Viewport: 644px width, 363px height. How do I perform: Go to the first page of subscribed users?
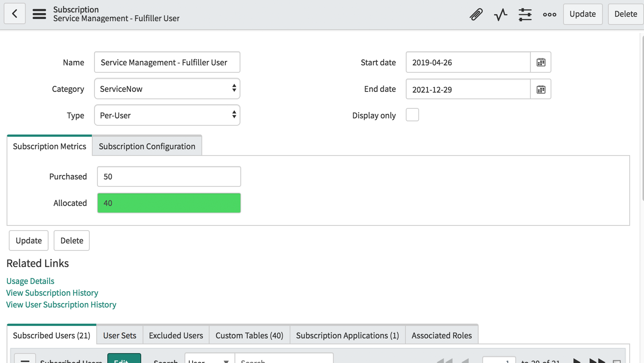[445, 361]
